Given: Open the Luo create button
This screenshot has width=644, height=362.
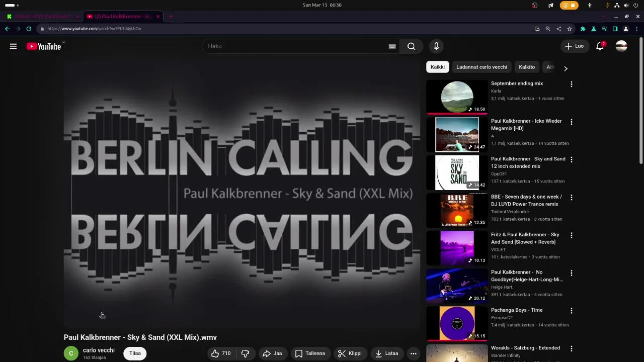Looking at the screenshot, I should pyautogui.click(x=575, y=46).
